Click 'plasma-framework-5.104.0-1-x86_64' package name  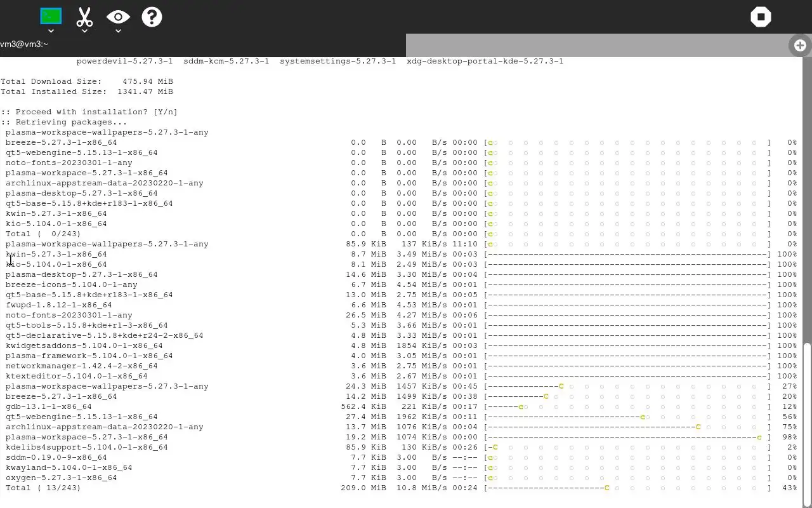[x=89, y=356]
